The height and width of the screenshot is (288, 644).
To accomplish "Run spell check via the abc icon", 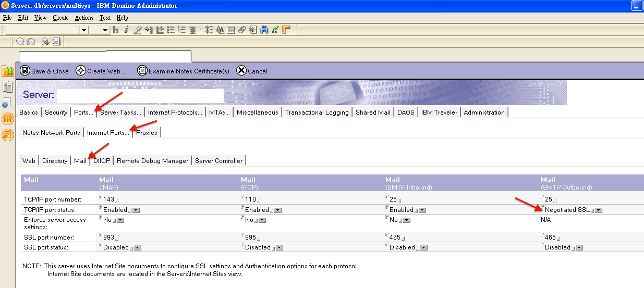I will coord(274,30).
